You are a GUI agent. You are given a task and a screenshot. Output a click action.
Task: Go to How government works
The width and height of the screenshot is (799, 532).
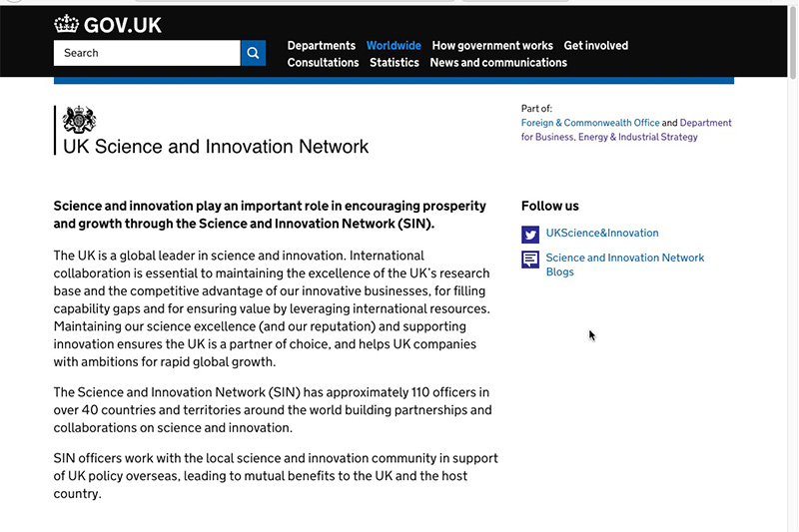492,46
